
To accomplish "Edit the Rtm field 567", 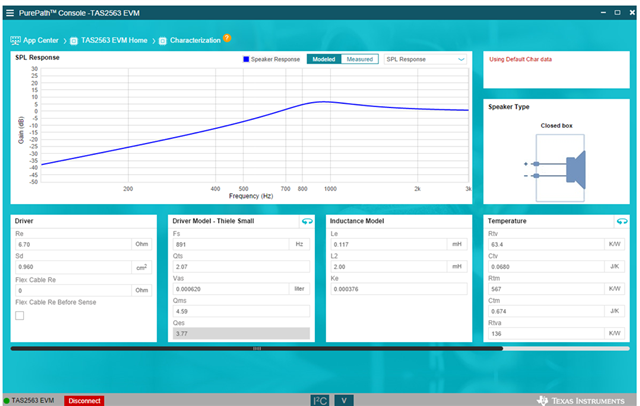I will point(546,289).
